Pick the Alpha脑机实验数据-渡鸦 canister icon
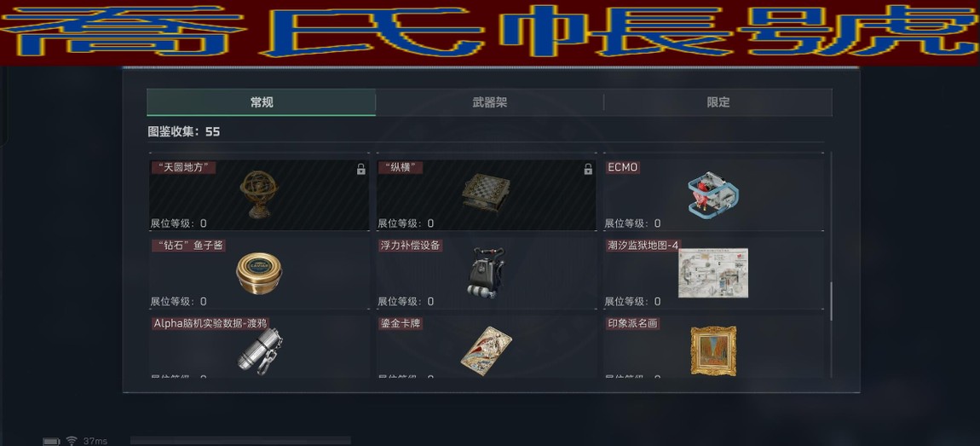Screen dimensions: 980x446 260,351
